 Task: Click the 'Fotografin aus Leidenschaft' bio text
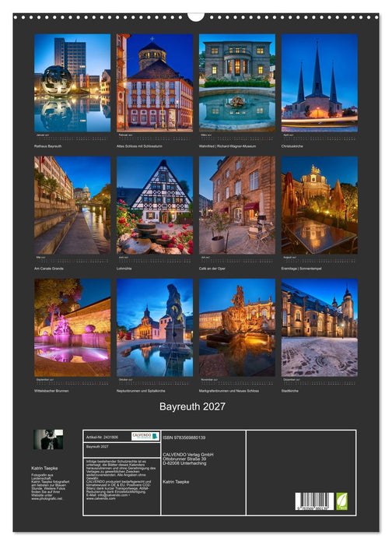pyautogui.click(x=42, y=476)
